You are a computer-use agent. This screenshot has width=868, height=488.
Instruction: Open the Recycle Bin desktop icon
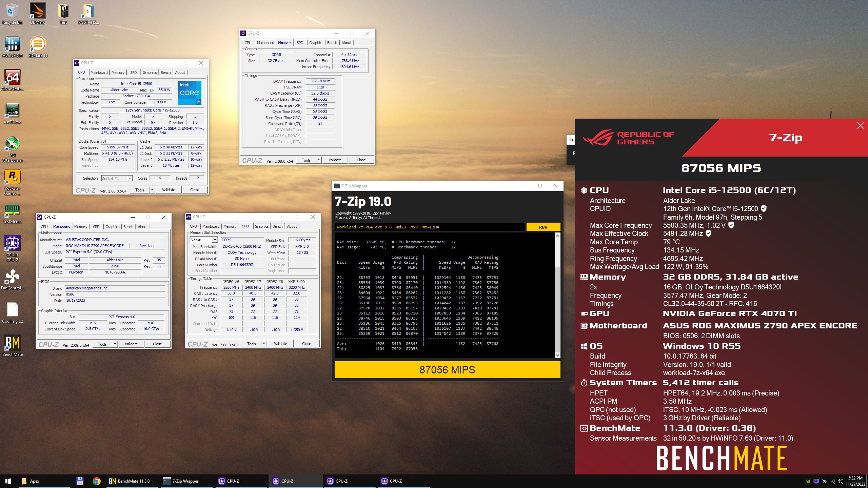tap(12, 14)
